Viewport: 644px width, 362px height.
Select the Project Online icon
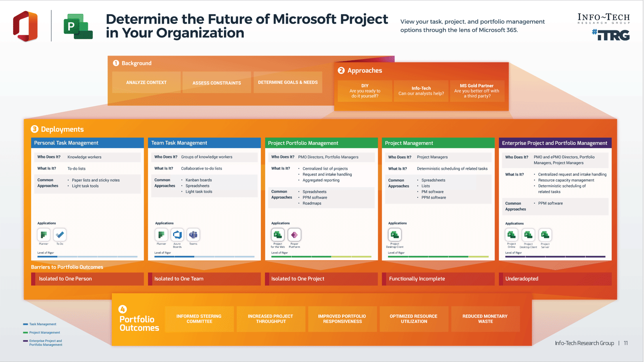pyautogui.click(x=512, y=235)
